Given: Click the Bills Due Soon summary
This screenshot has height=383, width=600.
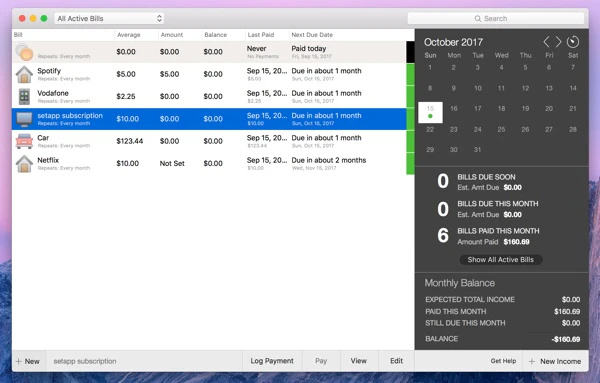Looking at the screenshot, I should point(480,182).
